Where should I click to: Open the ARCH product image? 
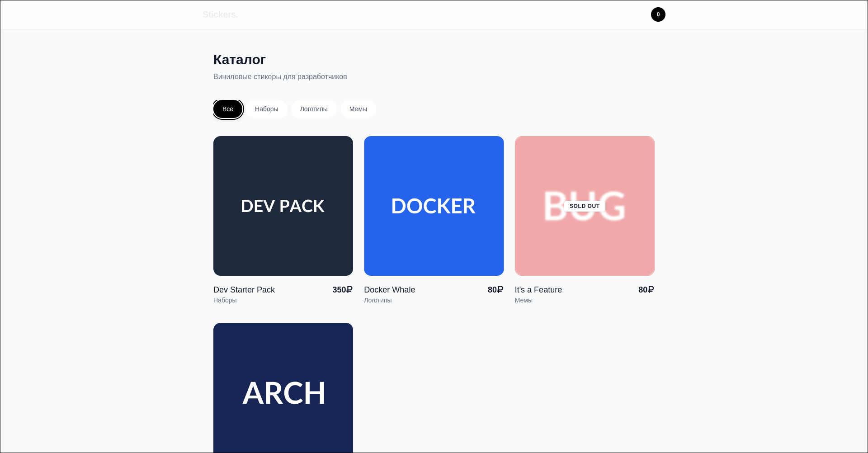(x=283, y=389)
